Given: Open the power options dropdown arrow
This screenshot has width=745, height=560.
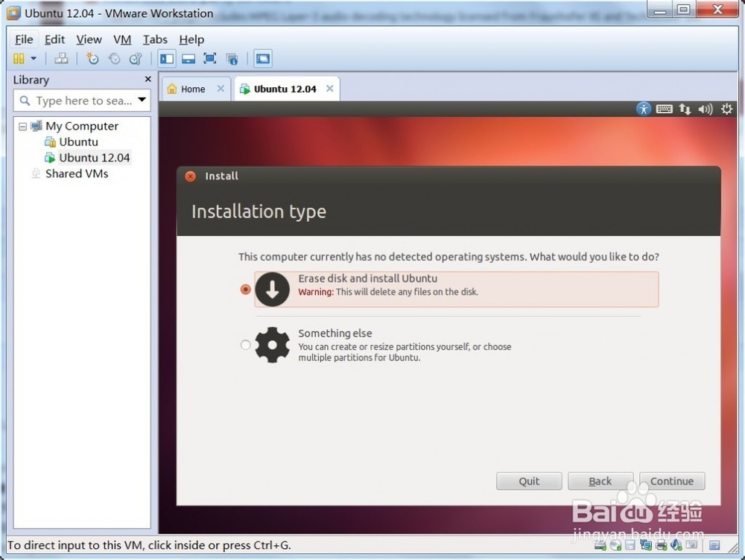Looking at the screenshot, I should (x=34, y=58).
